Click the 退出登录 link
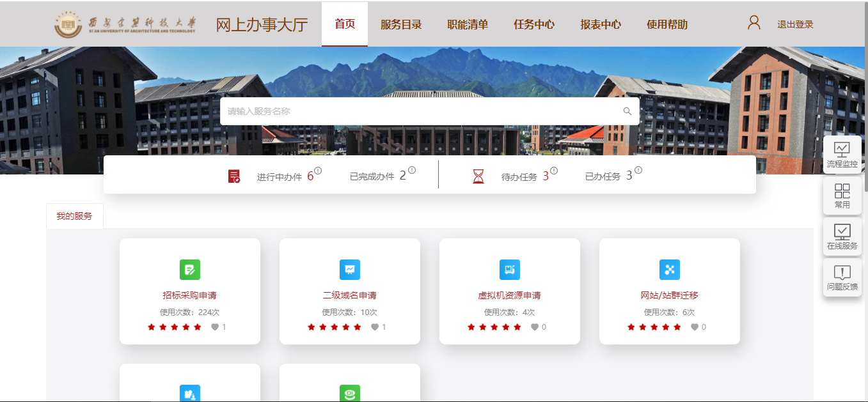The width and height of the screenshot is (868, 402). [795, 24]
